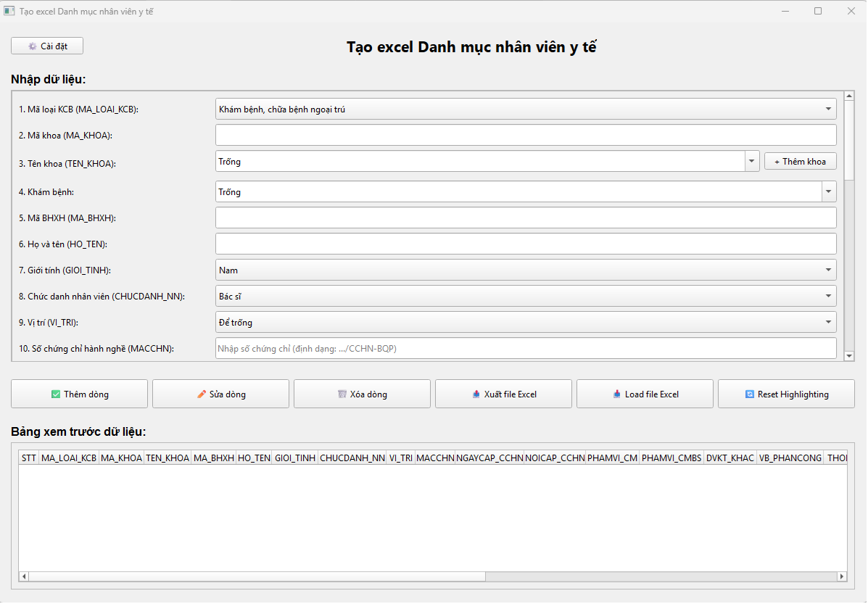This screenshot has width=868, height=604.
Task: Click the import icon on Load file Excel
Action: [x=617, y=394]
